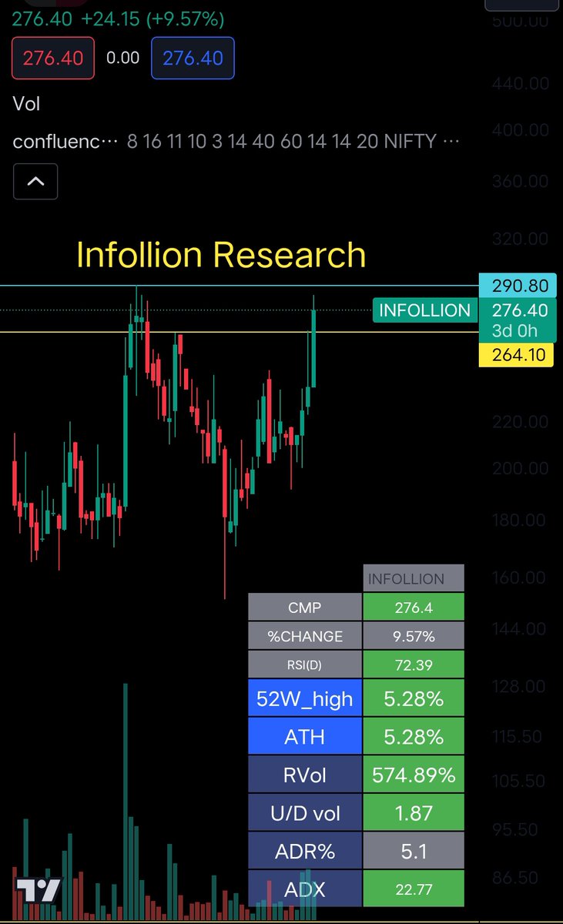Open the TradingView logo
Image resolution: width=563 pixels, height=924 pixels.
38,891
